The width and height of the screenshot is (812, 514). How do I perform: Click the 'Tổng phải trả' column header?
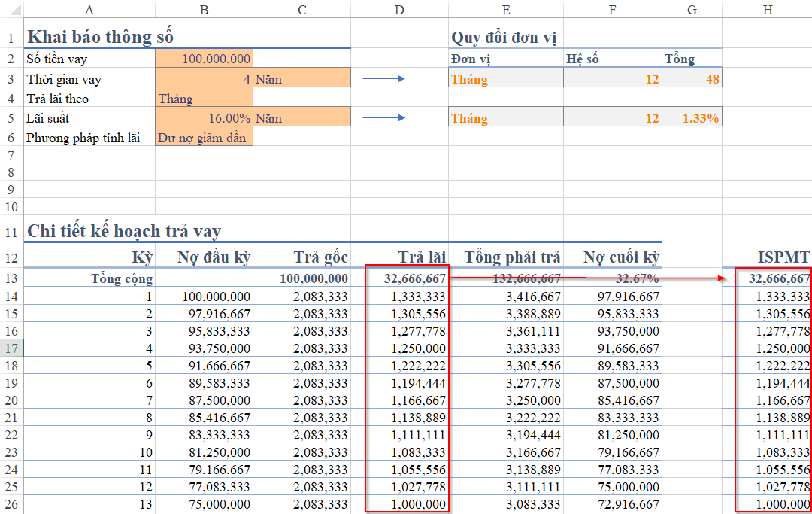click(x=506, y=257)
